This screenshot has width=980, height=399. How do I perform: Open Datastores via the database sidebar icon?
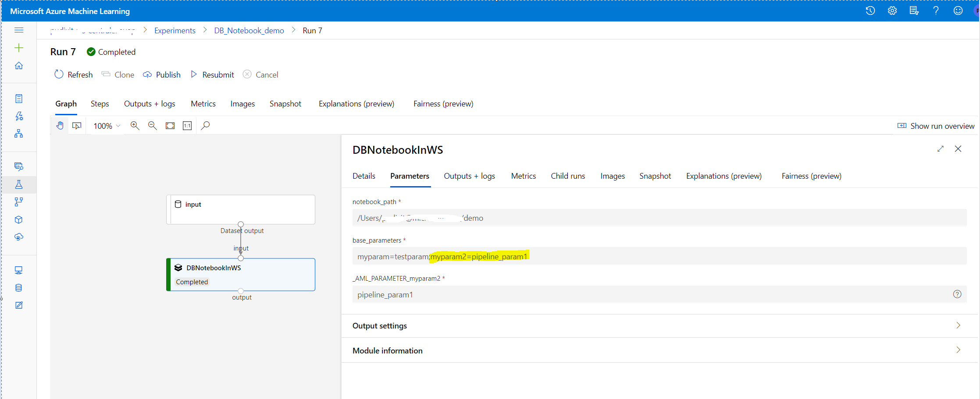pyautogui.click(x=19, y=288)
